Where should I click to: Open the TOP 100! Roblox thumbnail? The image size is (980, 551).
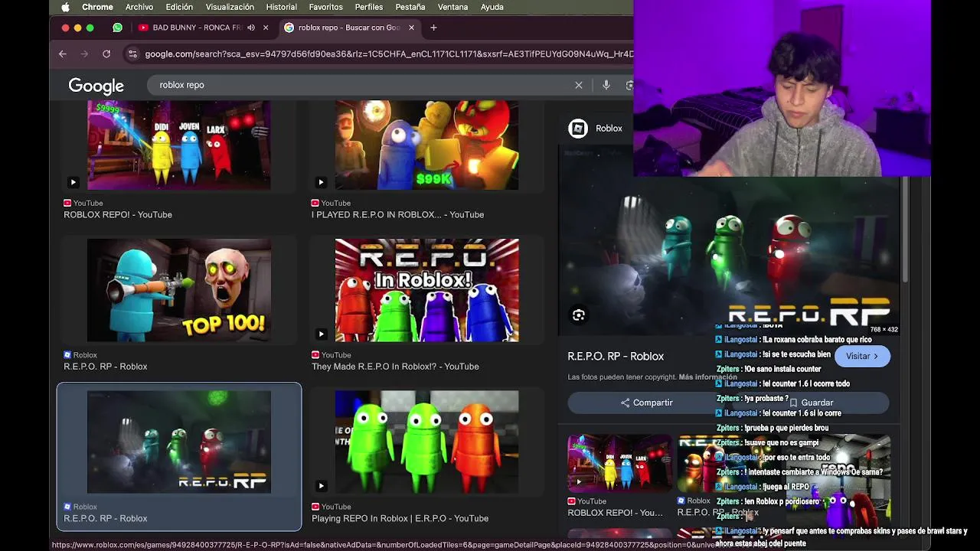[x=179, y=290]
